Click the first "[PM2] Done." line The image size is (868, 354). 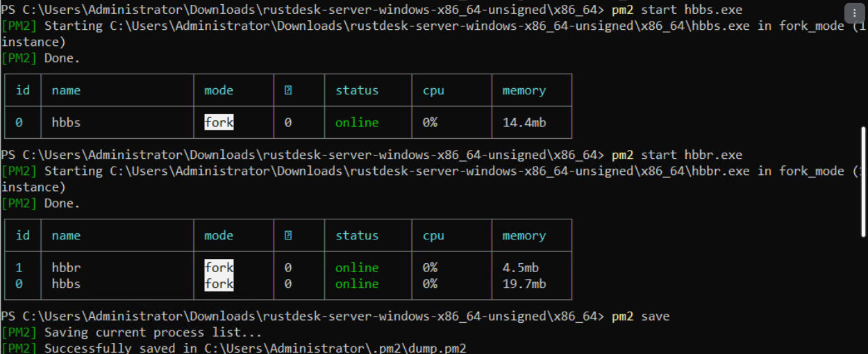[x=41, y=58]
